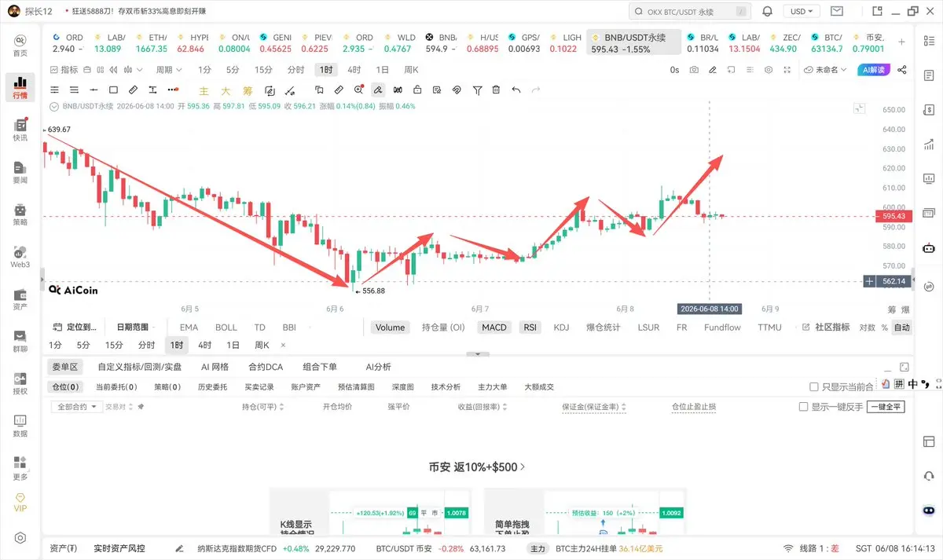The height and width of the screenshot is (560, 943).
Task: Open the 全部合约 contracts dropdown
Action: (x=76, y=407)
